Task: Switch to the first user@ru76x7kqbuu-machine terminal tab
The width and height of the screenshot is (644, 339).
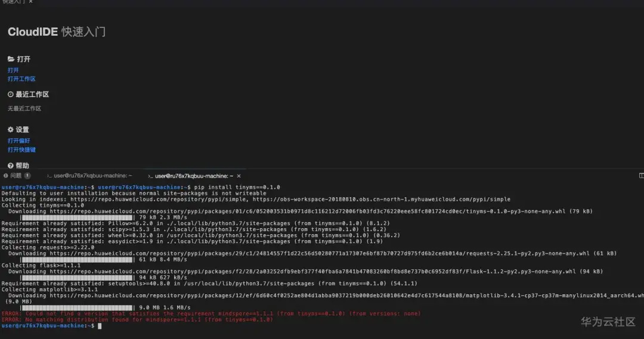Action: (92, 176)
